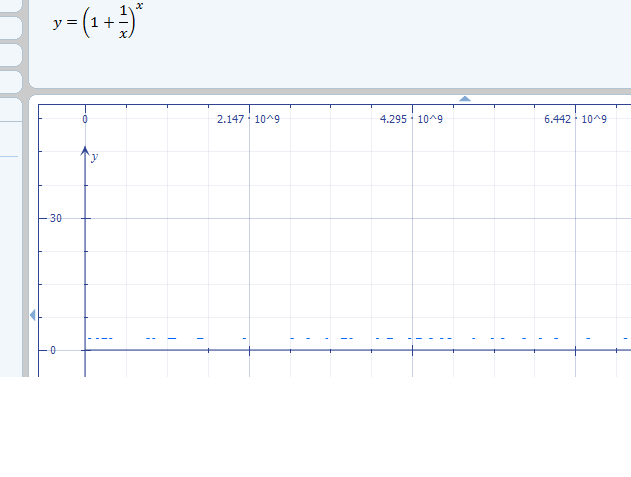Click the plotted curve dashes near the origin
Screen dimensions: 631x477
point(100,339)
